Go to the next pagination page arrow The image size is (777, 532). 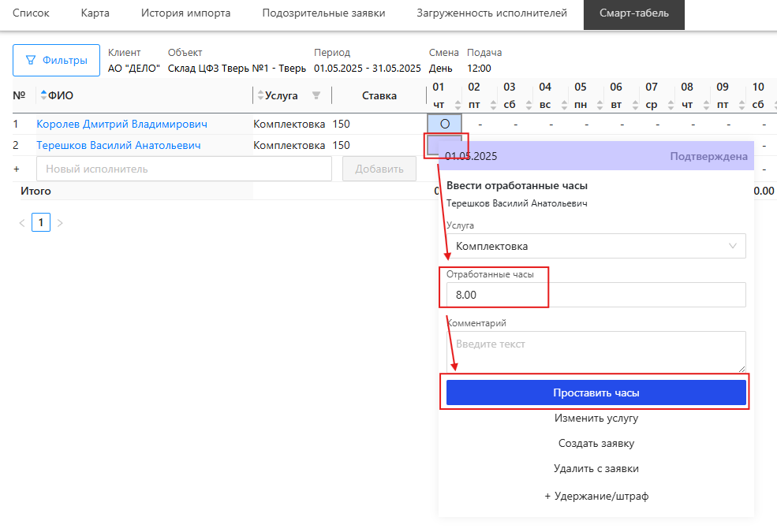[60, 223]
